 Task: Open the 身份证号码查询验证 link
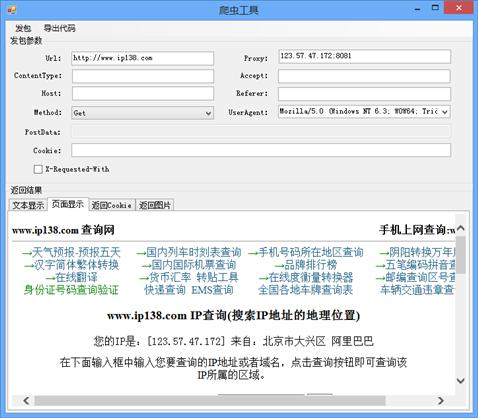[x=71, y=290]
